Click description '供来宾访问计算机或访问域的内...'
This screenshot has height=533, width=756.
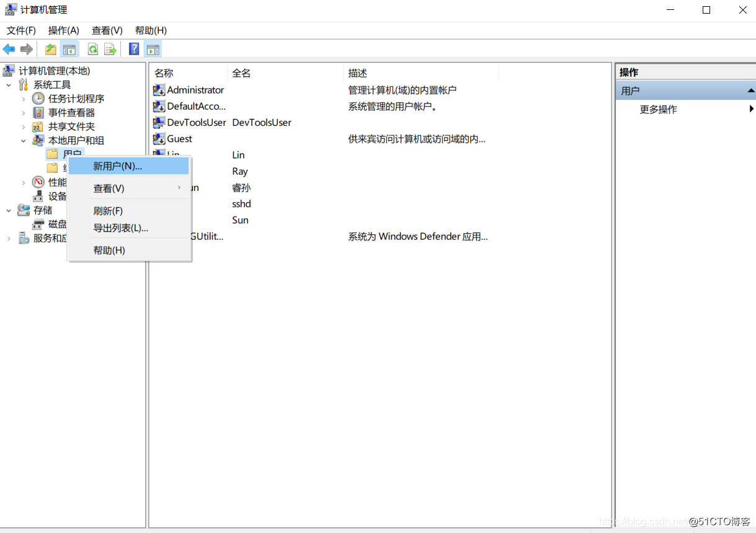417,139
